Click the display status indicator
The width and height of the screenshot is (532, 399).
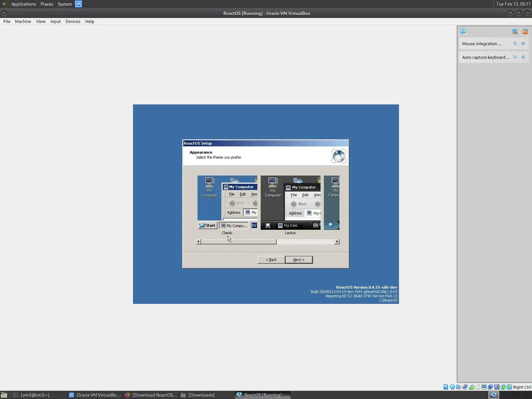pos(484,387)
